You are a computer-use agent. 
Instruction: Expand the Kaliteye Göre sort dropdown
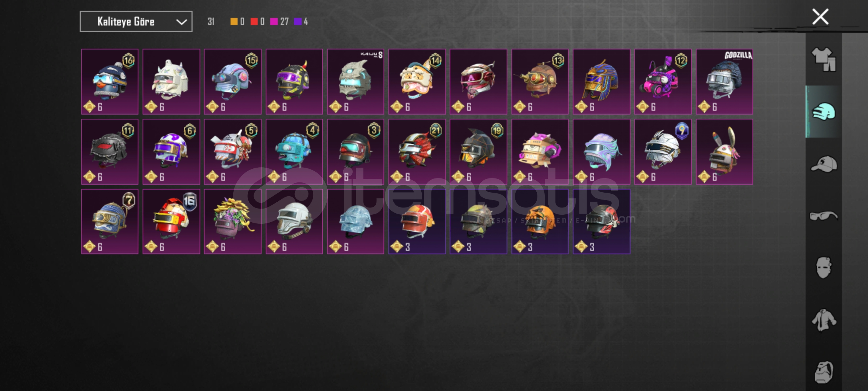point(136,22)
